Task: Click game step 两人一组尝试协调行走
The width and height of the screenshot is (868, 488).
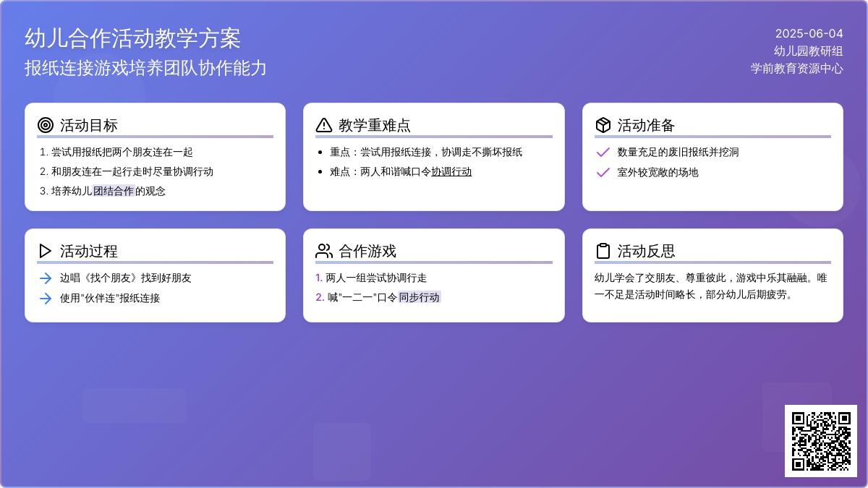Action: [376, 278]
